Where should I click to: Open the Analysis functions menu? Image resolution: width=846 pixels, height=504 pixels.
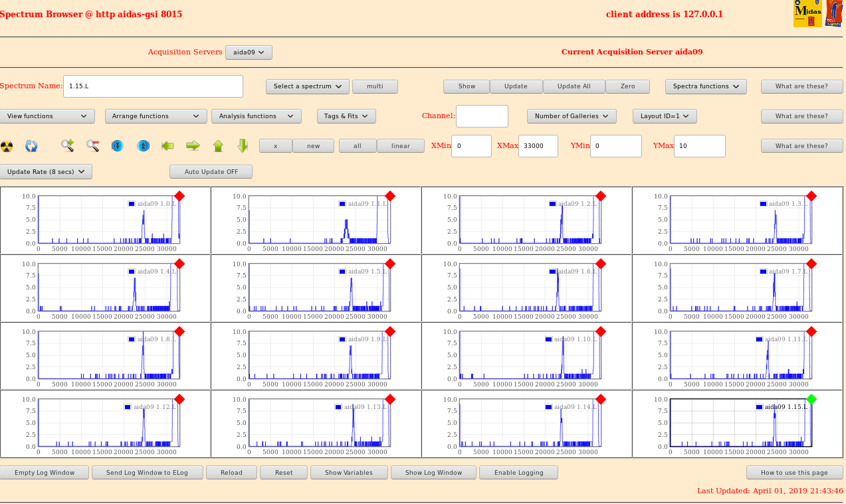click(x=256, y=116)
